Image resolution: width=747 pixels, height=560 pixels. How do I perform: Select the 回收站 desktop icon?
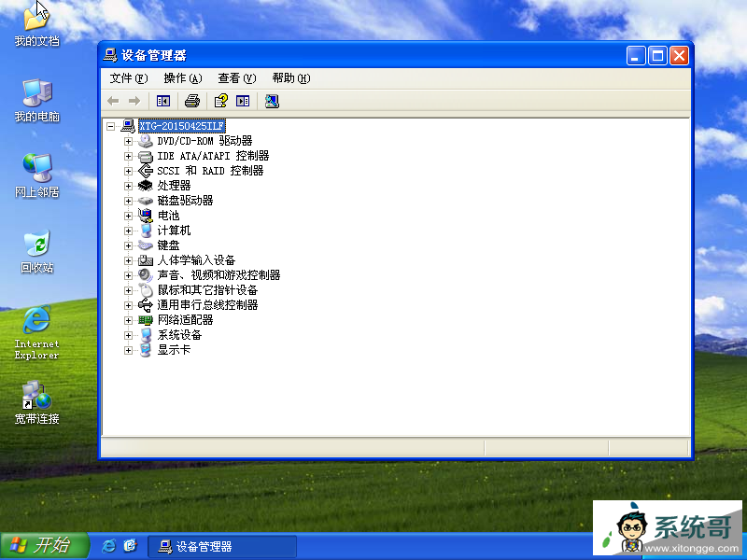click(37, 251)
